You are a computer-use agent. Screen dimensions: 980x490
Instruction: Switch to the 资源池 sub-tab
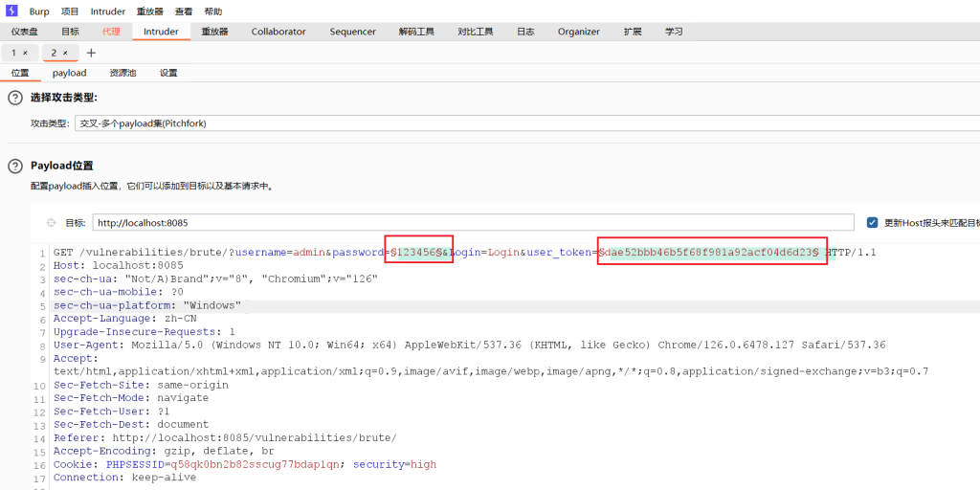(x=122, y=73)
